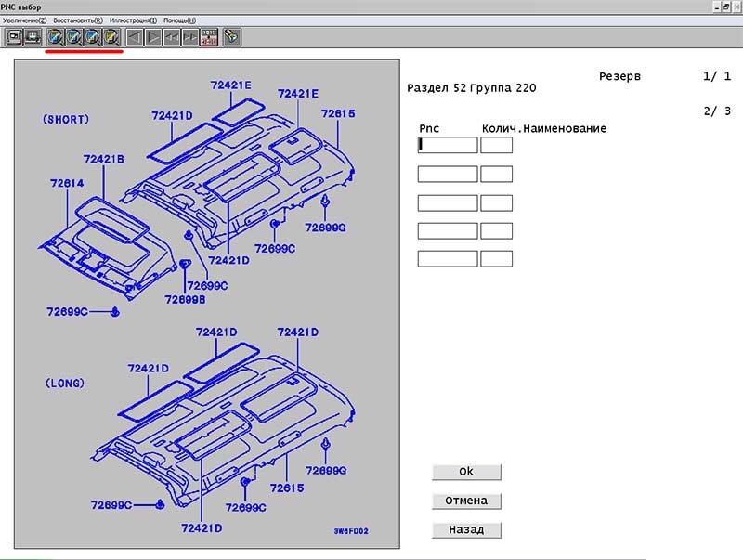Image resolution: width=743 pixels, height=560 pixels.
Task: Restore the PNC выбор window
Action: 726,7
